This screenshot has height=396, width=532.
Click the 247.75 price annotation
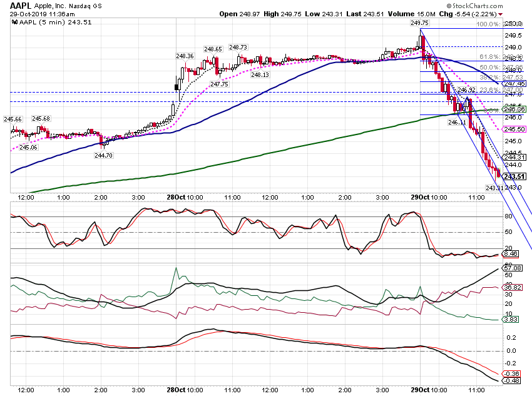tap(219, 84)
